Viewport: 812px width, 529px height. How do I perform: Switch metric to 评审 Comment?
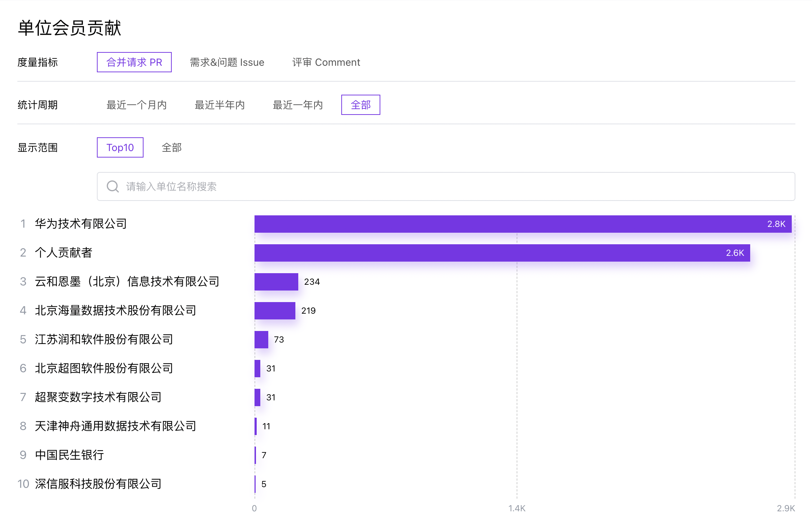[326, 62]
